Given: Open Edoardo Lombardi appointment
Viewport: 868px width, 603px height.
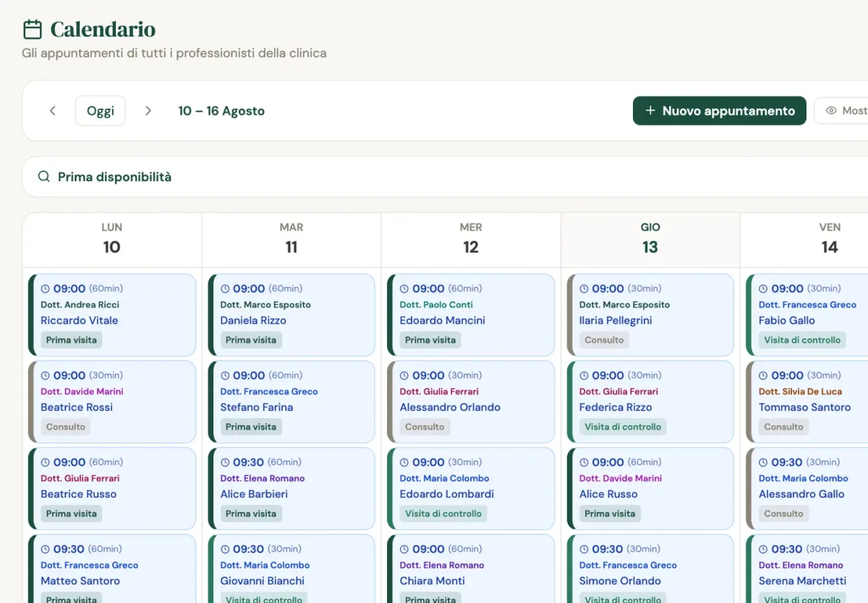Looking at the screenshot, I should (x=471, y=488).
